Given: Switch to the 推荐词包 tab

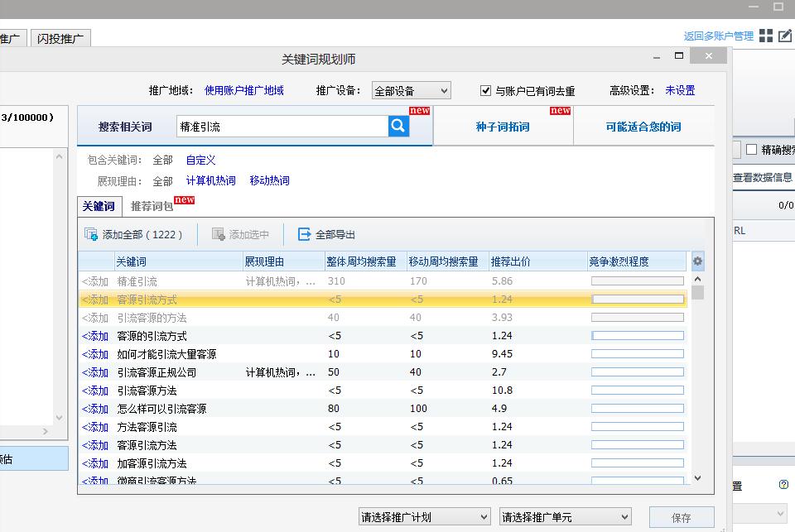Looking at the screenshot, I should (x=153, y=206).
